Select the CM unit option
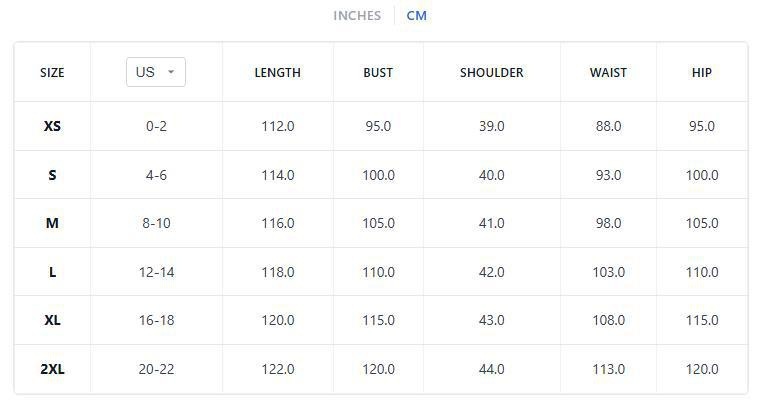The image size is (763, 407). click(x=416, y=16)
